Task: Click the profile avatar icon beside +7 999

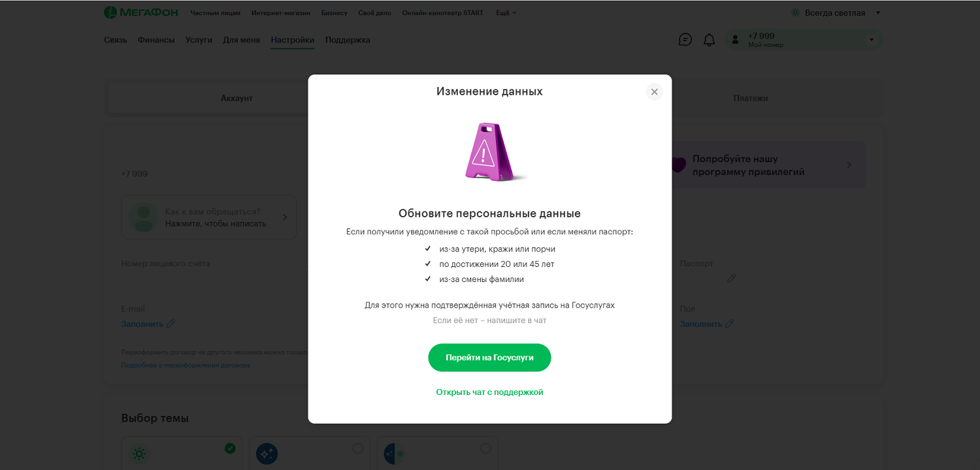Action: click(735, 40)
